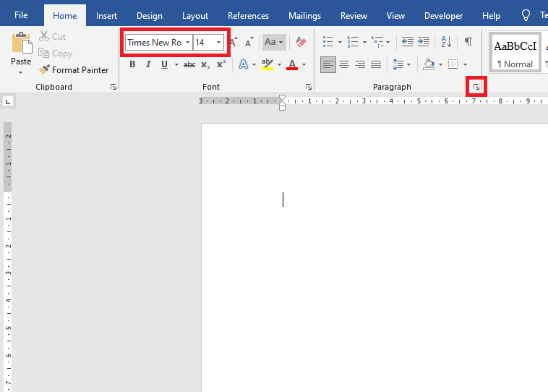Click the Clear All Formatting eraser icon
548x392 pixels.
301,42
